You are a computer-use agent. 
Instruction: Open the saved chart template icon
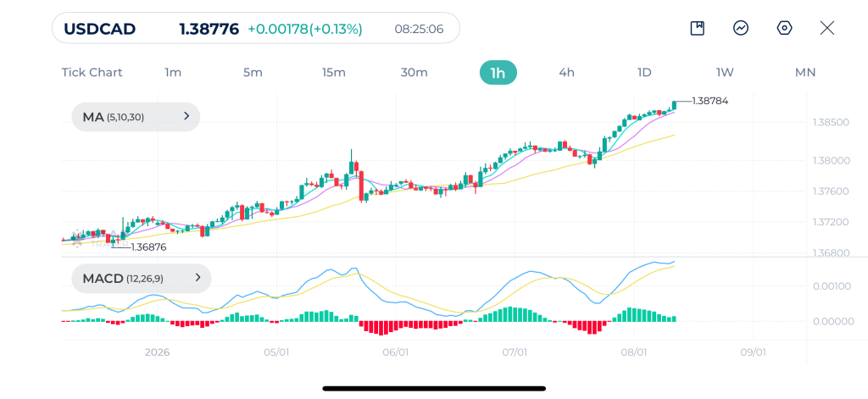(698, 28)
